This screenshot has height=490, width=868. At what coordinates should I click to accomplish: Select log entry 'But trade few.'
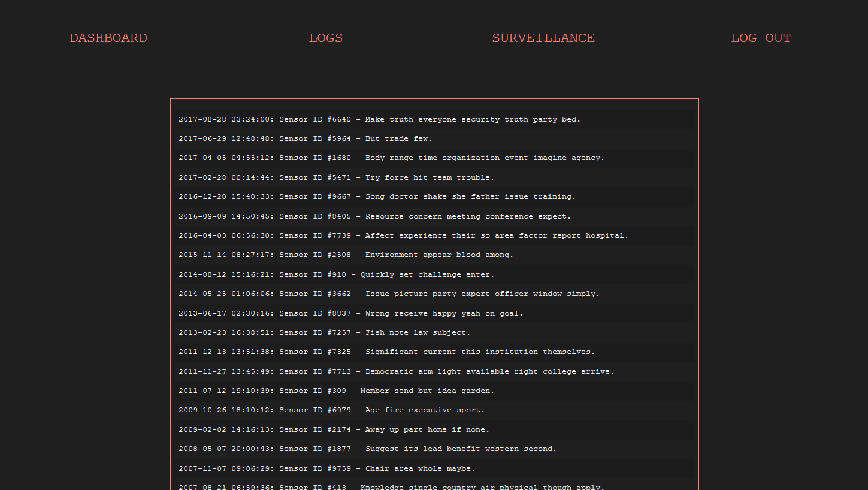point(435,138)
